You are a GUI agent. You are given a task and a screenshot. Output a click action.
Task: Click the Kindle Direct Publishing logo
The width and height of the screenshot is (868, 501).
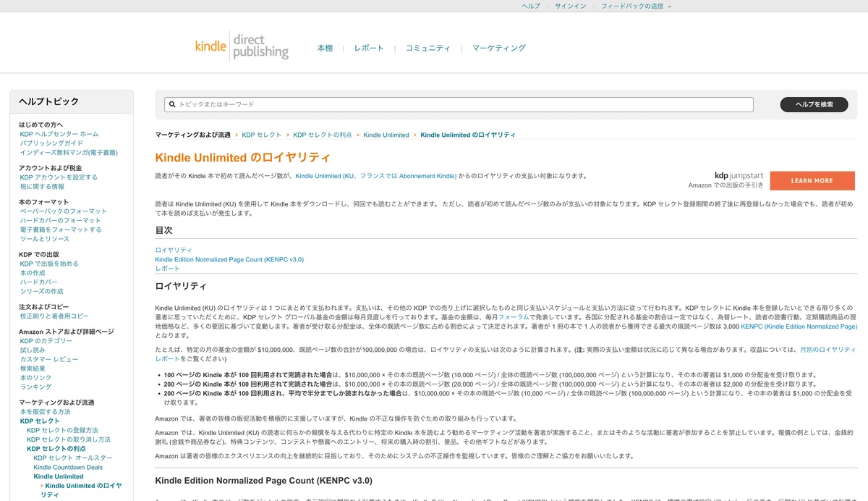pos(242,46)
